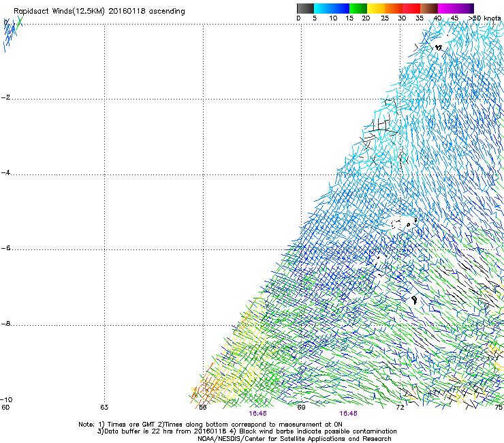Image resolution: width=504 pixels, height=443 pixels.
Task: Click the brown 35-40 knots legend swatch
Action: [429, 8]
